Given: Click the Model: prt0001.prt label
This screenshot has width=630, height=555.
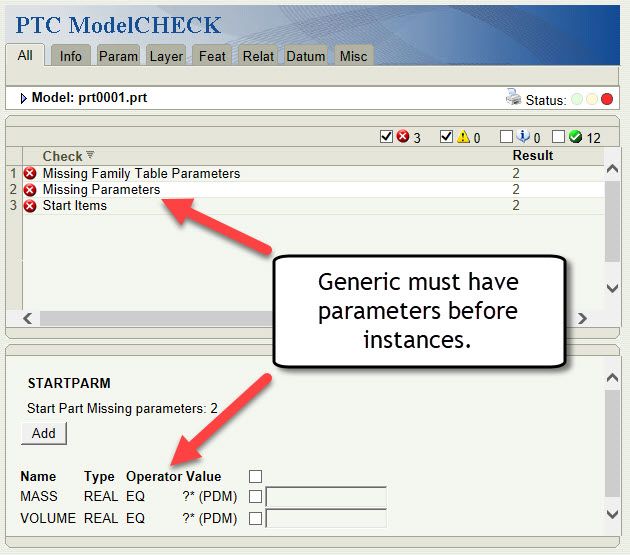Looking at the screenshot, I should [89, 98].
